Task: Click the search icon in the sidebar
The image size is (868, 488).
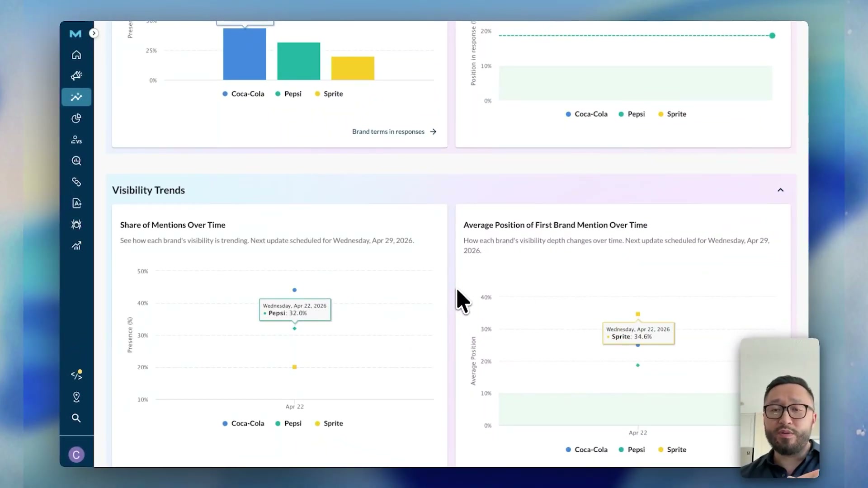Action: point(76,418)
